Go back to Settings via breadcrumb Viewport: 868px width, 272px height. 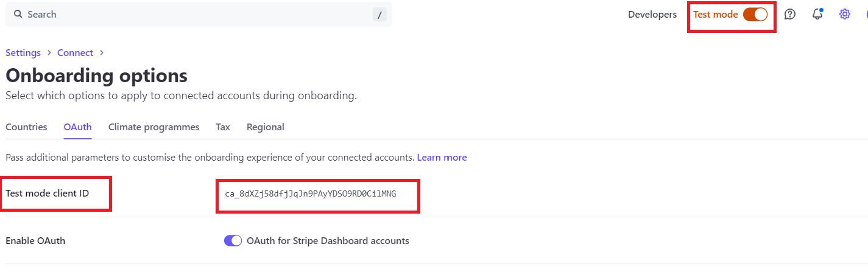23,53
